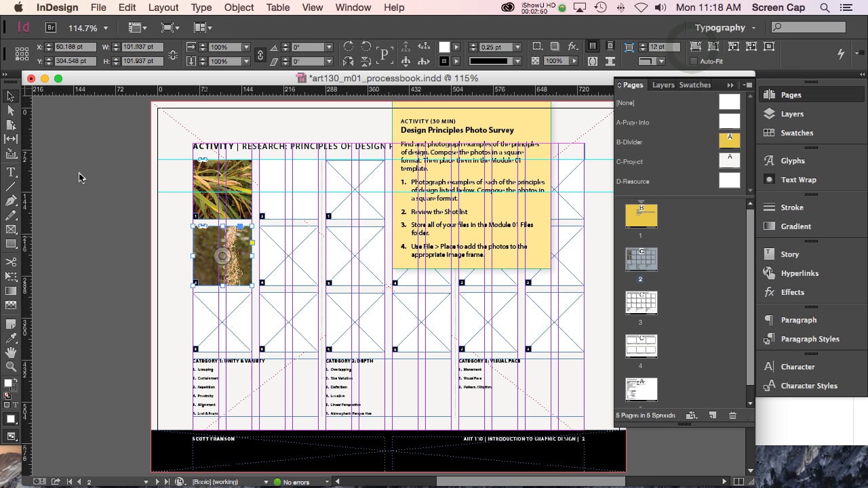The image size is (868, 488).
Task: Select the Type tool
Action: [x=11, y=173]
